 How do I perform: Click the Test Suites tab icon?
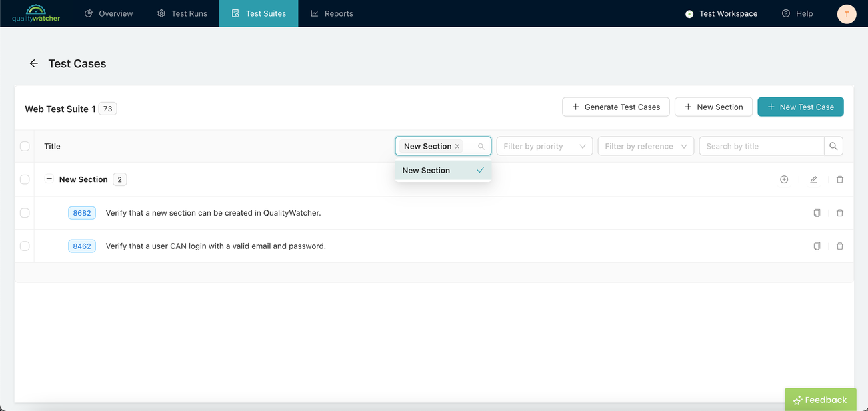(x=235, y=13)
